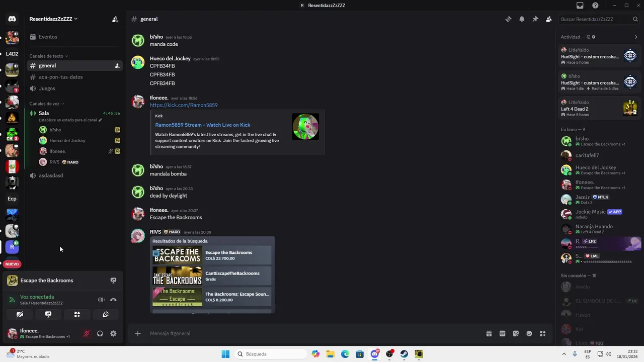The image size is (644, 362).
Task: Toggle deafen headphones
Action: 100,333
